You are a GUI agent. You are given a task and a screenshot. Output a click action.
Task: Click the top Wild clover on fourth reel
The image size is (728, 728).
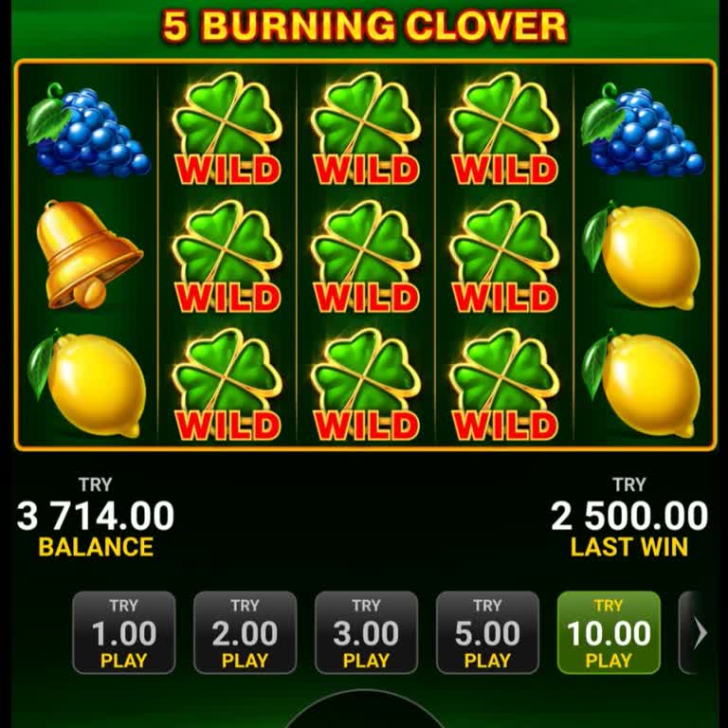coord(504,129)
